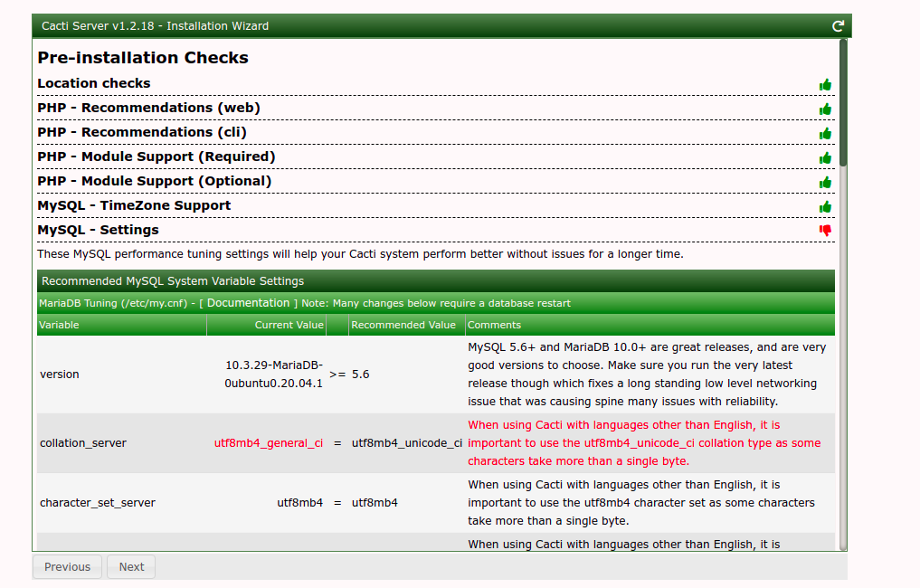Click the vertical scrollbar of the wizard panel

(843, 101)
